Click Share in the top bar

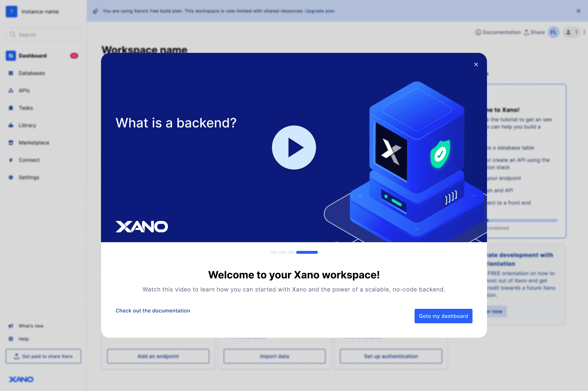coord(534,32)
